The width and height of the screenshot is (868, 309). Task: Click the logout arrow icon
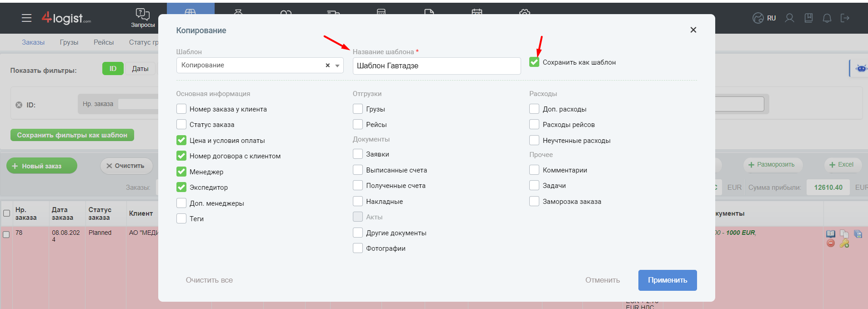point(845,18)
